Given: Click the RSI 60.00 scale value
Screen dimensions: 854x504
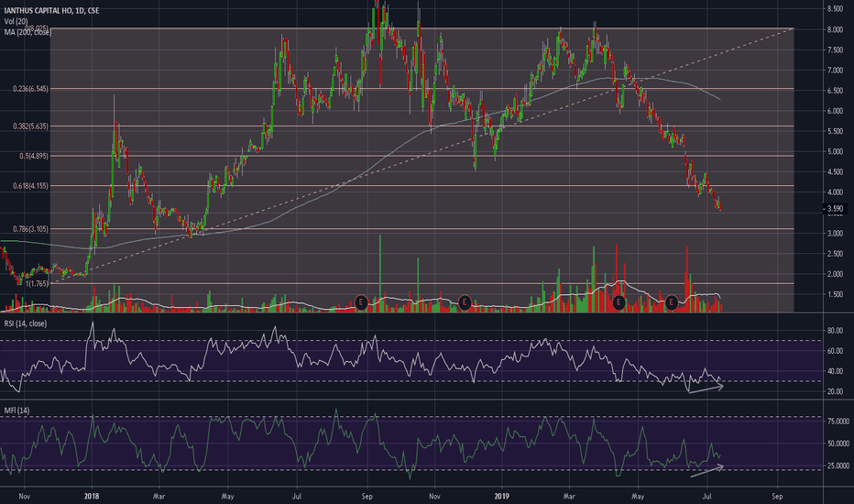Looking at the screenshot, I should click(836, 352).
